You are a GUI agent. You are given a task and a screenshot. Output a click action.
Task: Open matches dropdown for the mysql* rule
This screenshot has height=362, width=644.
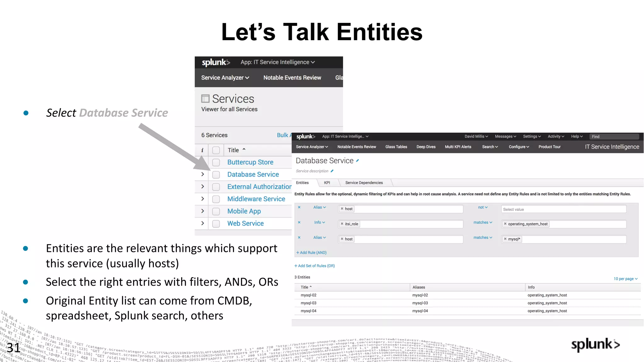(x=483, y=238)
